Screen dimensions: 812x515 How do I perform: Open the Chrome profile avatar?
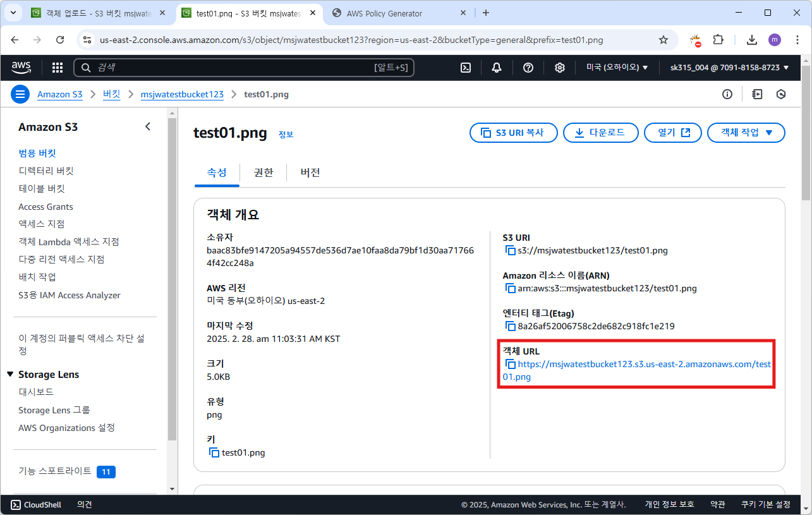(775, 40)
